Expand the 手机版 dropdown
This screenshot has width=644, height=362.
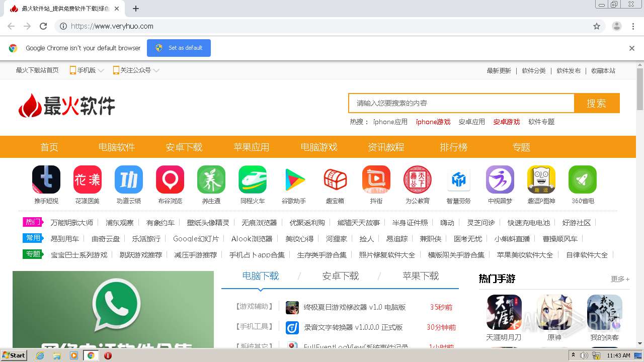pos(87,70)
